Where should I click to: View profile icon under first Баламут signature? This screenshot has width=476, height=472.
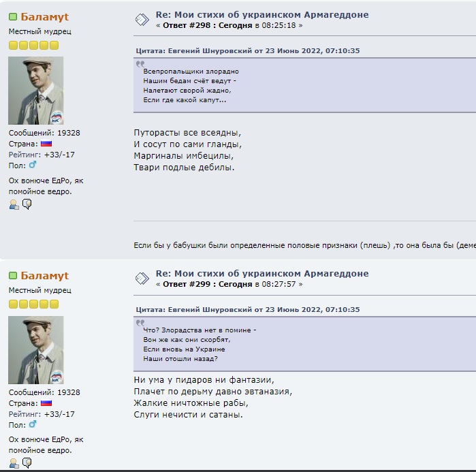click(14, 204)
